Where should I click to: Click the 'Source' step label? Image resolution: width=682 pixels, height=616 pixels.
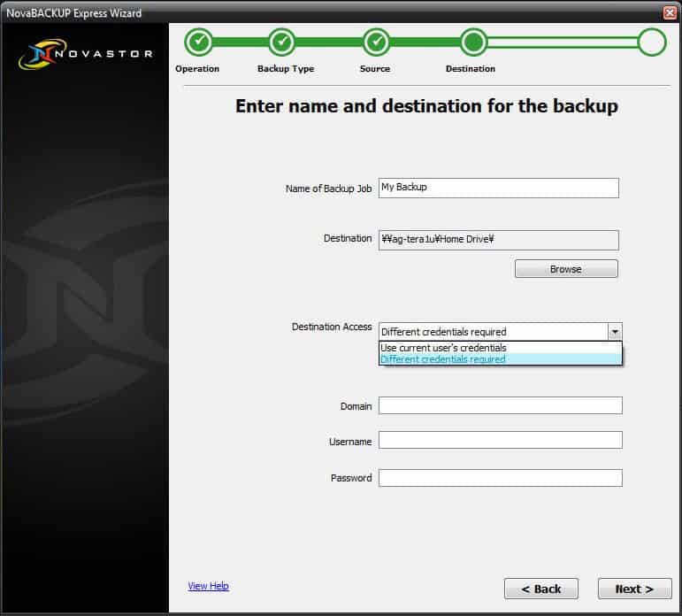(x=375, y=69)
